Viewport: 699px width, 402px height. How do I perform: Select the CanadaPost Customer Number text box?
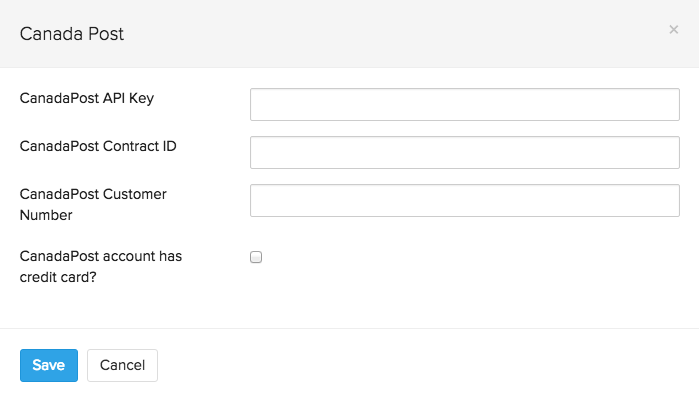[x=464, y=200]
